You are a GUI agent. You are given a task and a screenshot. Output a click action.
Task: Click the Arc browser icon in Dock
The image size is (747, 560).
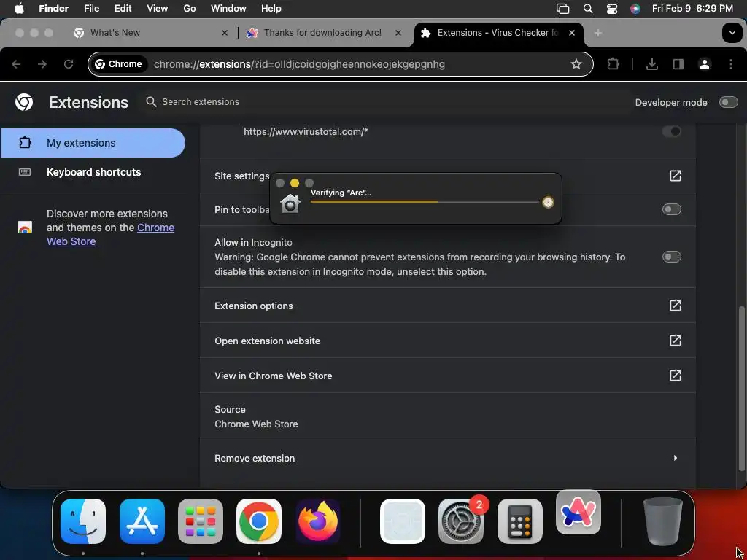pos(578,513)
